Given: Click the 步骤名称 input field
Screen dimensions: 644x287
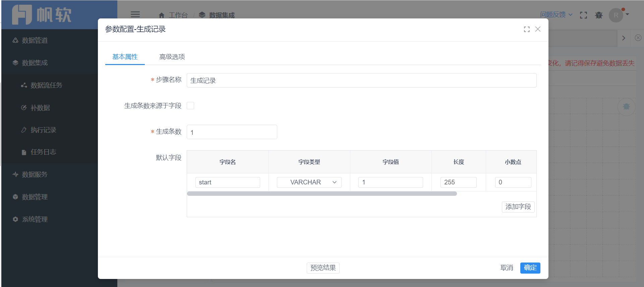Looking at the screenshot, I should pyautogui.click(x=361, y=80).
